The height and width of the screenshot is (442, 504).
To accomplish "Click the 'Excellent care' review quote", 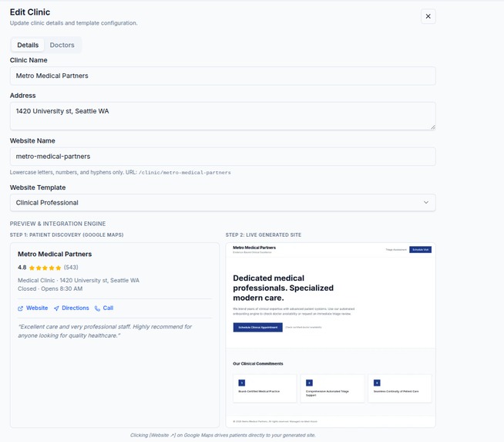I will pos(105,331).
